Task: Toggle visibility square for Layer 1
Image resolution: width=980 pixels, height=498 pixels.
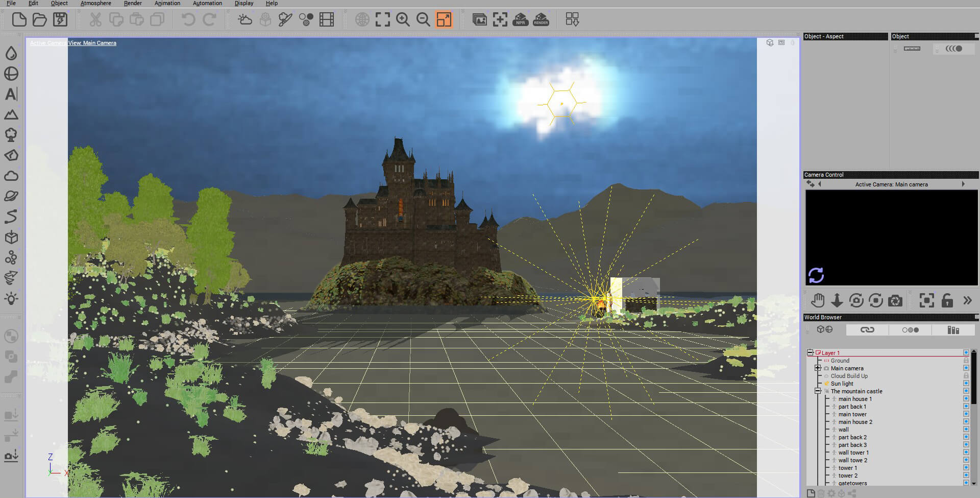Action: click(x=966, y=353)
